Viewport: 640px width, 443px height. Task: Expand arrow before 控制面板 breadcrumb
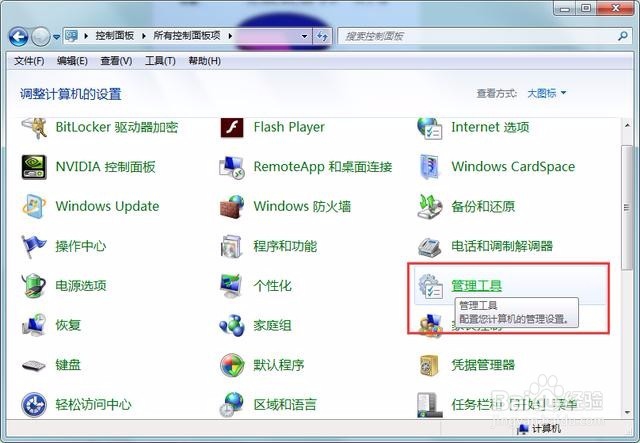(86, 36)
